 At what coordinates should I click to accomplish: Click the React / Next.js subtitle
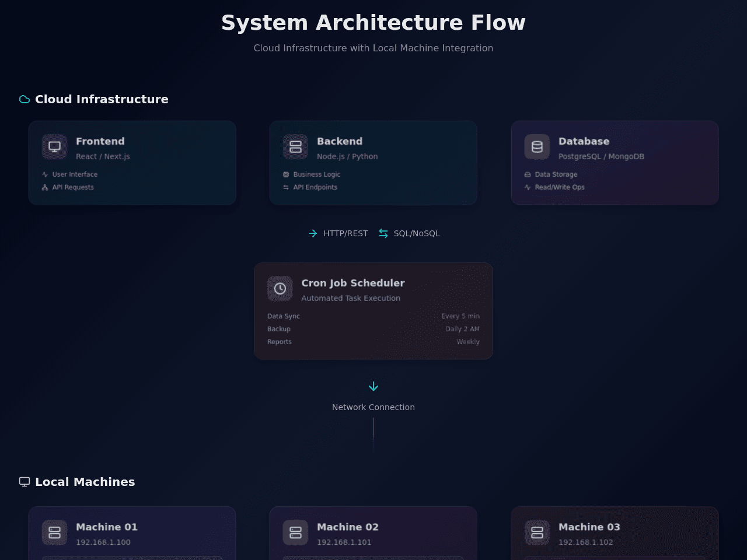[x=103, y=156]
